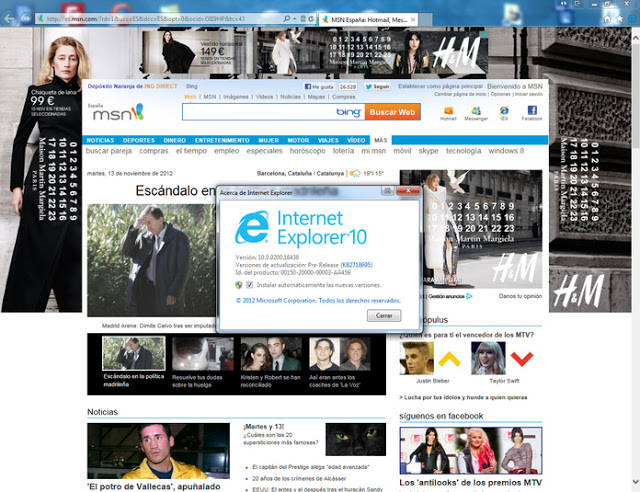Image resolution: width=640 pixels, height=492 pixels.
Task: Click inside the Bing search field
Action: point(260,112)
